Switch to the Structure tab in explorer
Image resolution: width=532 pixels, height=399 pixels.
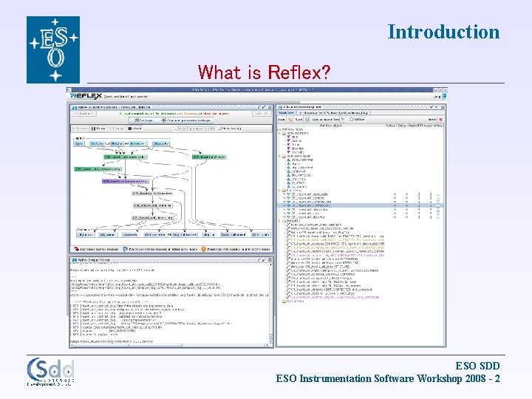(334, 112)
